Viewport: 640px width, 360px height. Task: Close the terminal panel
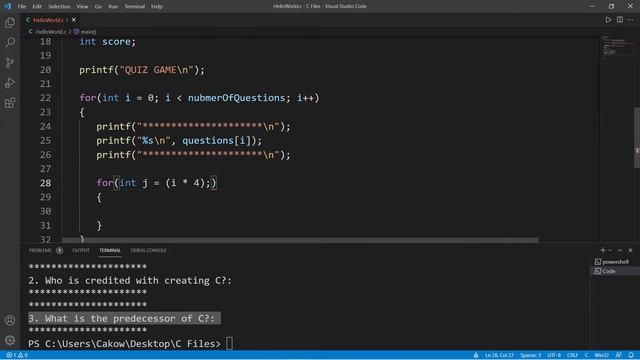[630, 250]
